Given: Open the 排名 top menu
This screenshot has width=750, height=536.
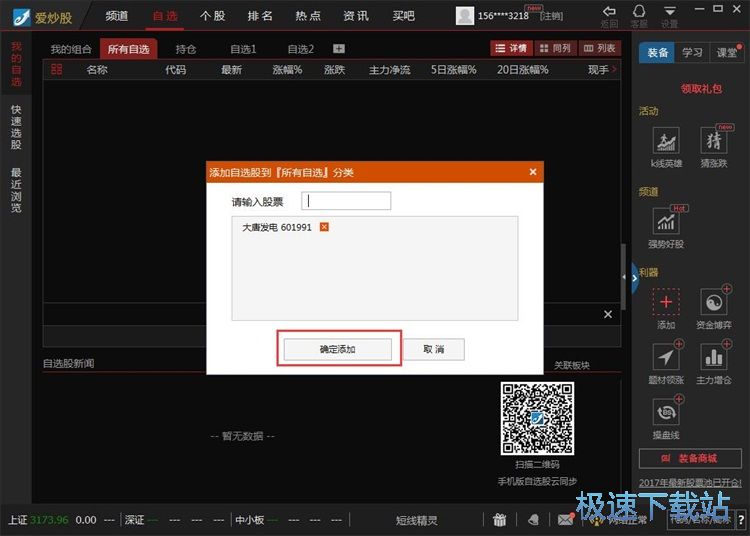Looking at the screenshot, I should pyautogui.click(x=260, y=16).
